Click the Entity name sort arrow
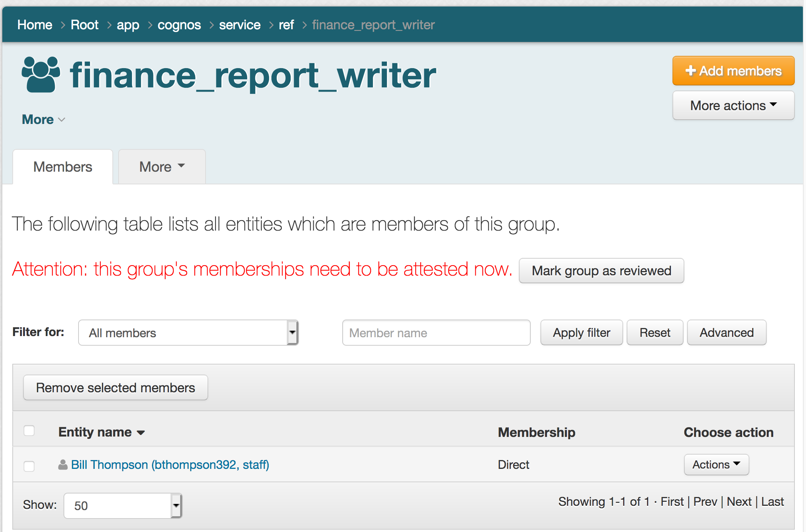Viewport: 806px width, 532px height. click(141, 433)
